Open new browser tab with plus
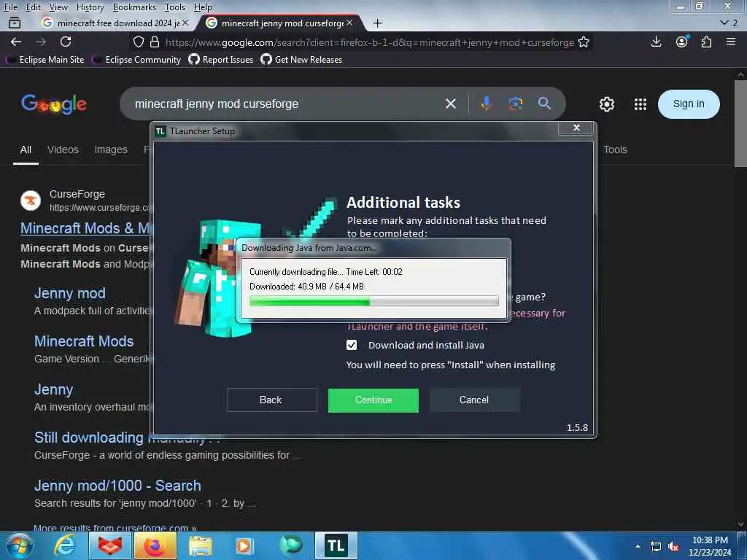Viewport: 747px width, 560px height. coord(377,23)
